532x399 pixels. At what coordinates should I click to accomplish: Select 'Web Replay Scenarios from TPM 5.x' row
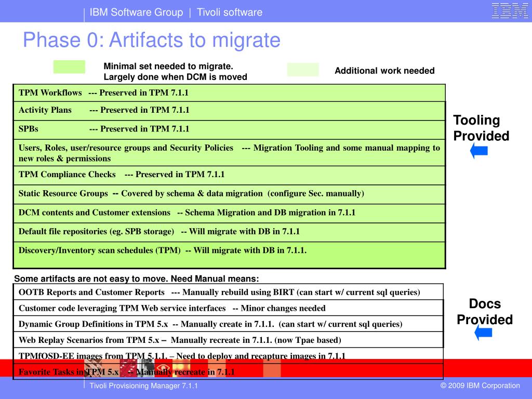click(x=229, y=340)
